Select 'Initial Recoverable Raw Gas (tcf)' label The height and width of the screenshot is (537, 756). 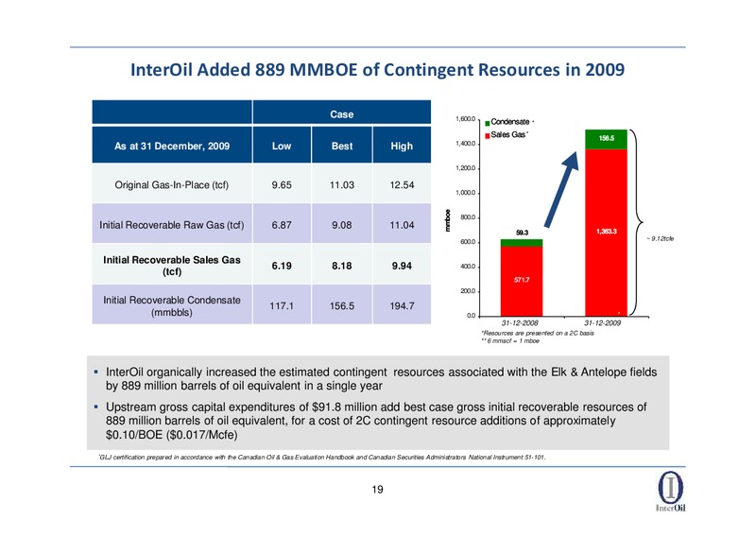pos(172,225)
